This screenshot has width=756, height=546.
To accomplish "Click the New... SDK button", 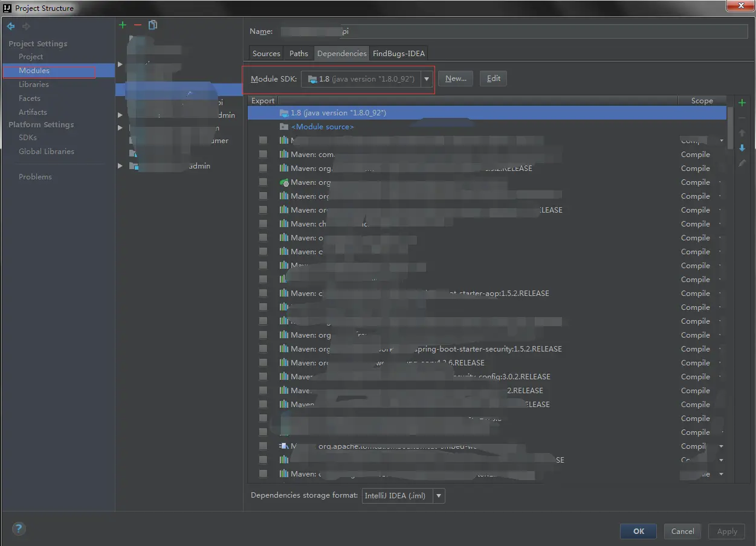I will click(x=456, y=79).
